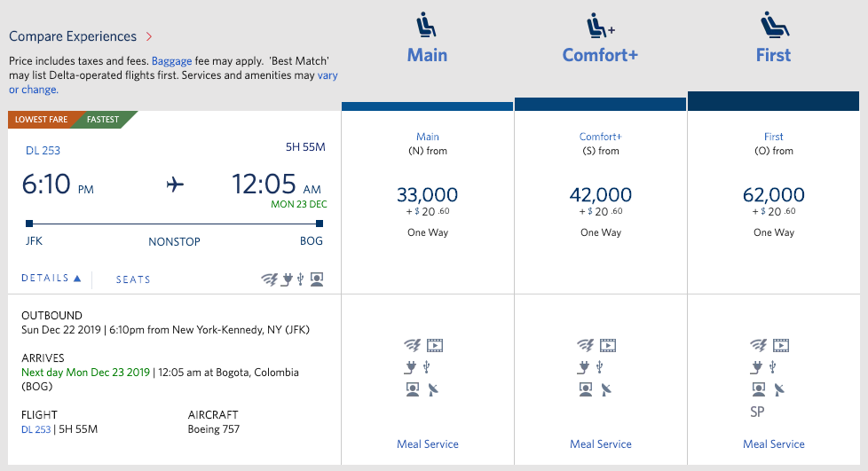868x471 pixels.
Task: Click the Wi-Fi icon next to SEATS
Action: point(269,279)
